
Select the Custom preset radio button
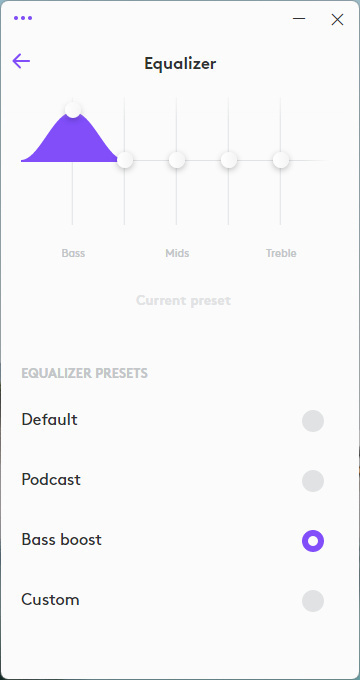click(x=313, y=601)
